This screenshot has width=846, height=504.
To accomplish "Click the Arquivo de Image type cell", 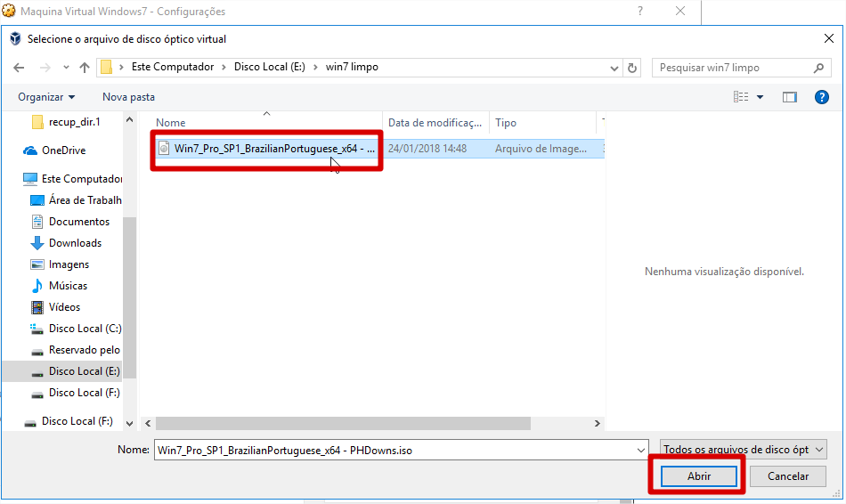I will coord(541,149).
